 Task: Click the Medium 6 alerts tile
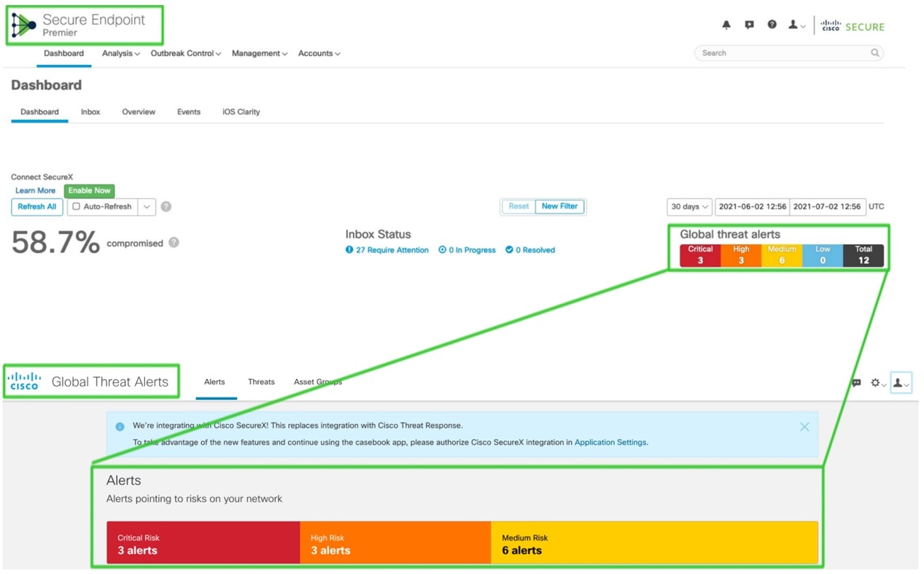[x=782, y=255]
